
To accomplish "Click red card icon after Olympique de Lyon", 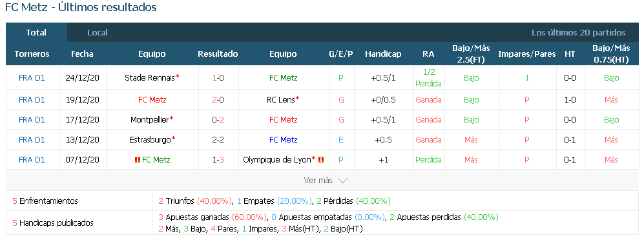I will 321,159.
